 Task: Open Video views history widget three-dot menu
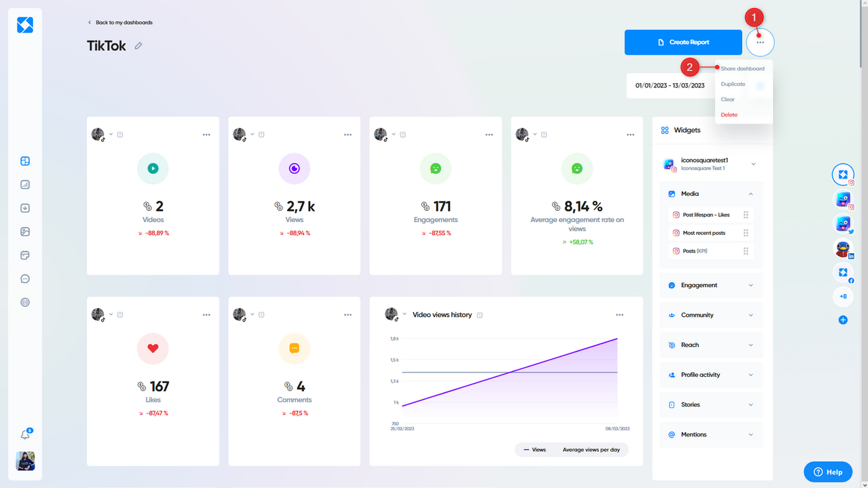[619, 315]
